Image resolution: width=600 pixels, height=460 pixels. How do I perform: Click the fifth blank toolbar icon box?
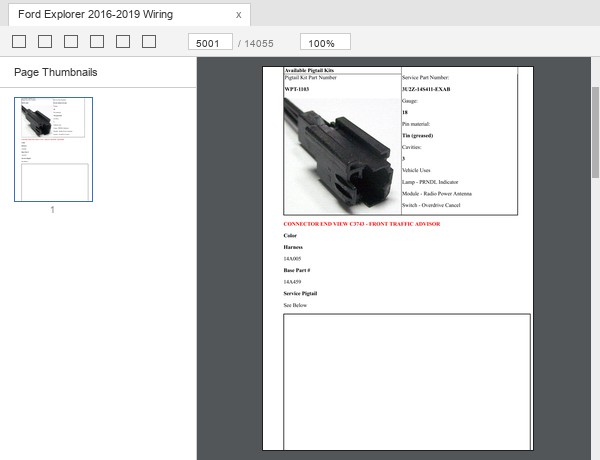(123, 42)
